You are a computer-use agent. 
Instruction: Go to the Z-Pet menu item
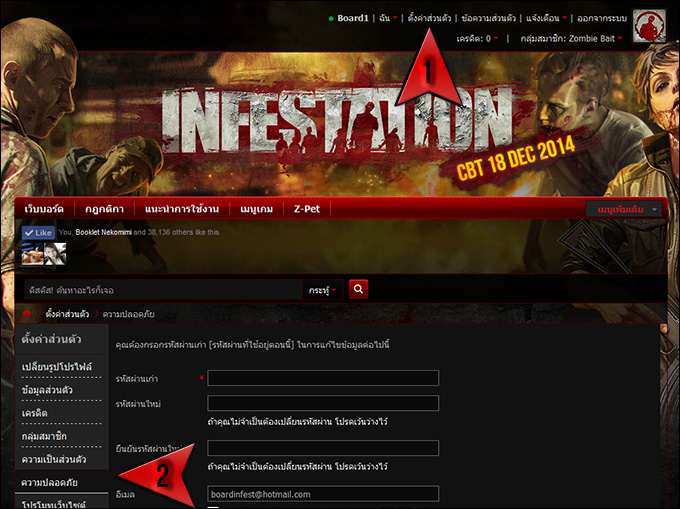tap(307, 209)
